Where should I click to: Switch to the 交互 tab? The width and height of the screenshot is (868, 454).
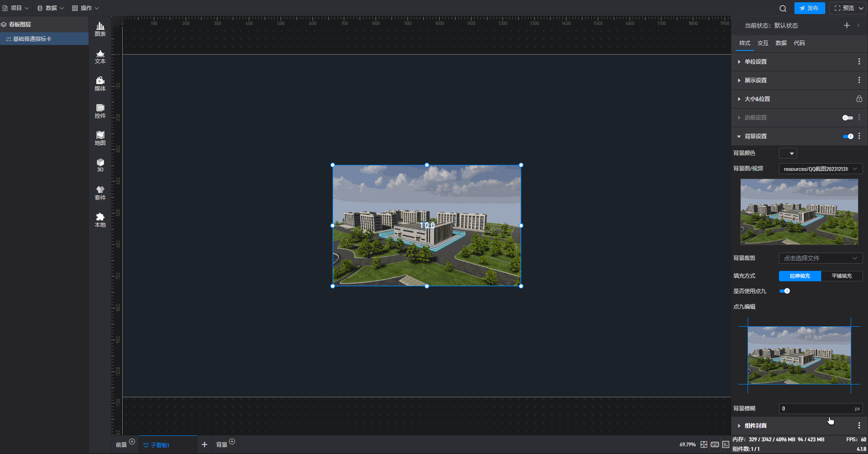[763, 43]
